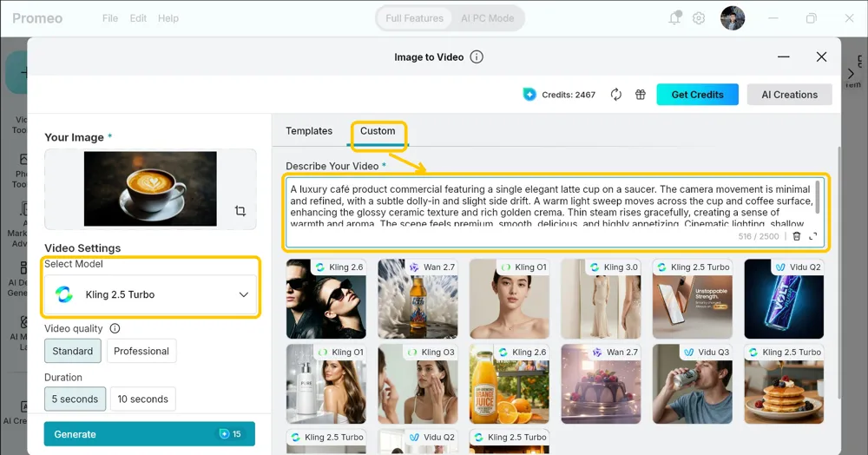Click inside the Describe Your Video text box

(x=556, y=213)
